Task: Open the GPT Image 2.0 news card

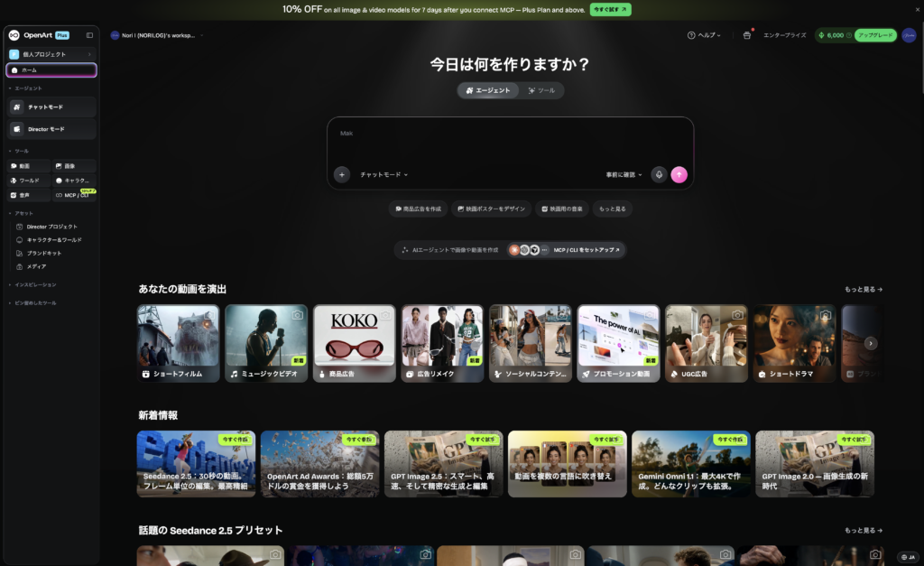Action: 815,464
